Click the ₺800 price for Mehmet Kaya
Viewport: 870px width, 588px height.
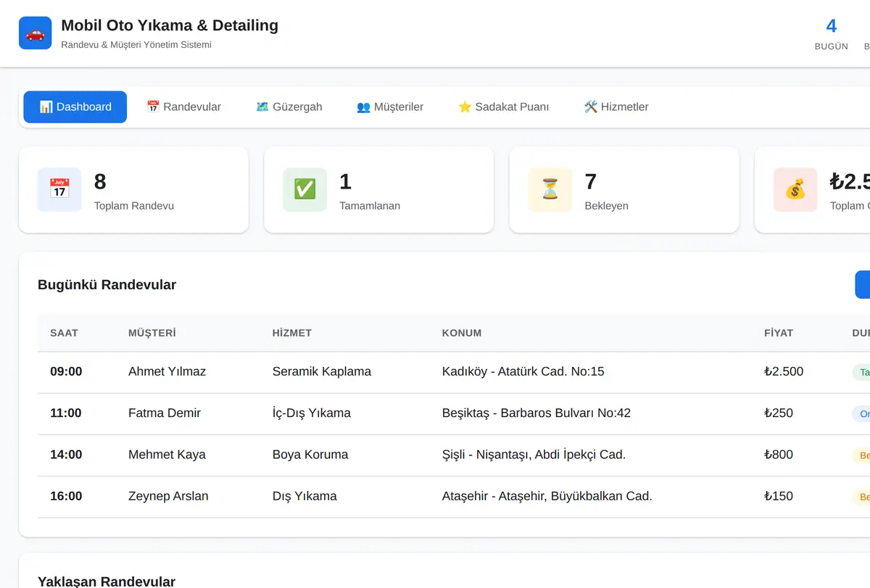point(779,455)
